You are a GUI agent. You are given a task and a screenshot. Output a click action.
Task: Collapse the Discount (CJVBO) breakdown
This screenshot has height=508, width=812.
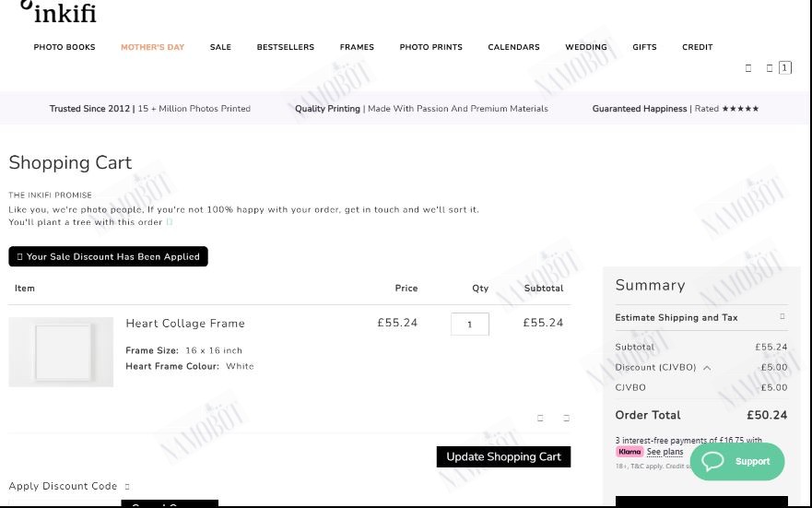[x=707, y=368]
